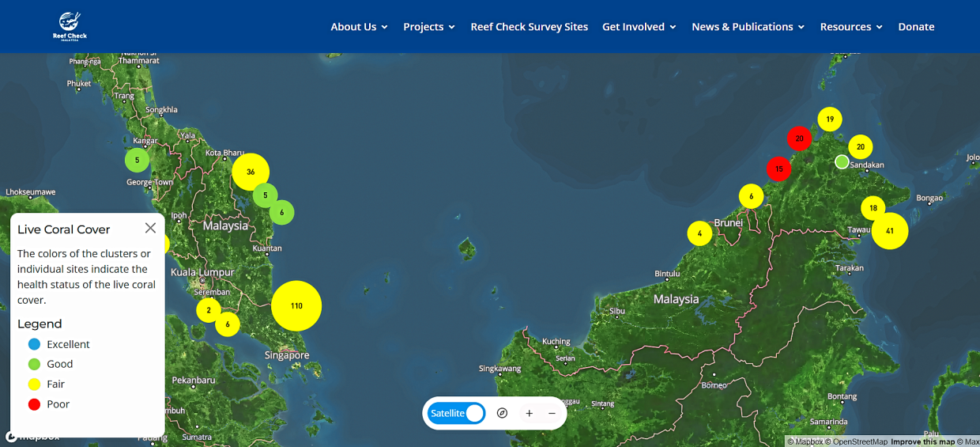This screenshot has width=980, height=447.
Task: Select the yellow cluster marked 18
Action: (x=873, y=209)
